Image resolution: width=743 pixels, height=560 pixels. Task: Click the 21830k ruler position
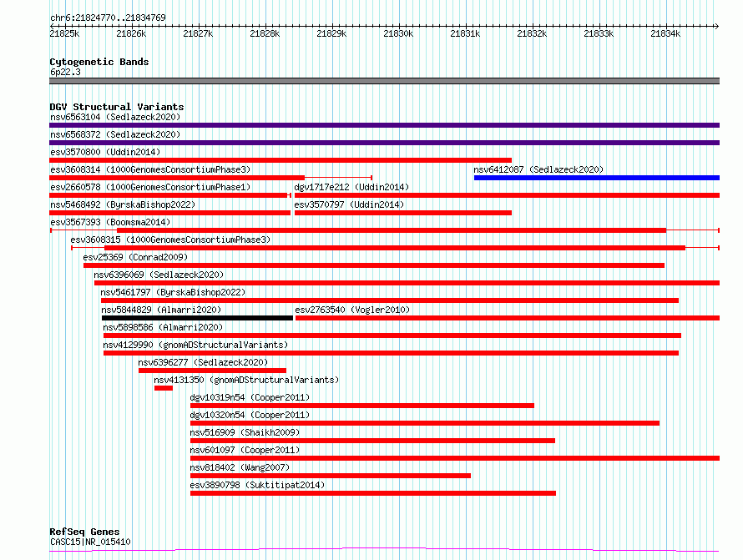(398, 33)
